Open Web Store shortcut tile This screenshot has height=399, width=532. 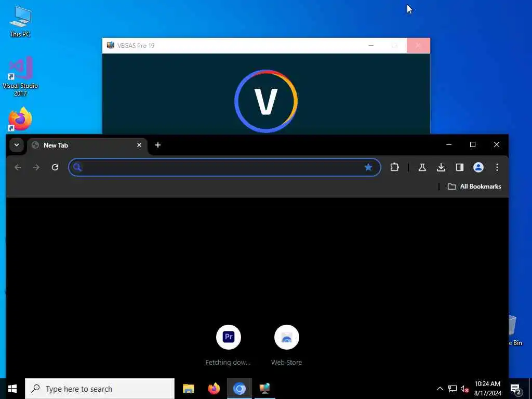287,345
